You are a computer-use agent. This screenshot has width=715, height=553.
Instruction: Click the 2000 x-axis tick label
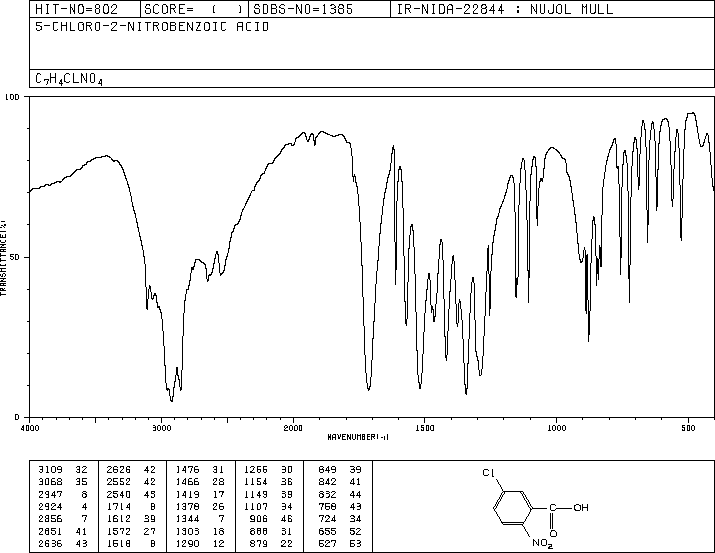pos(293,428)
